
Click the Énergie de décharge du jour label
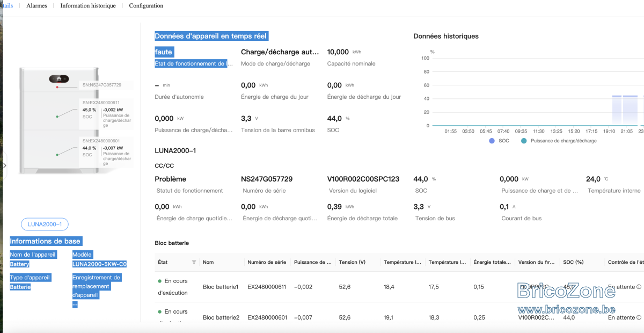[364, 97]
